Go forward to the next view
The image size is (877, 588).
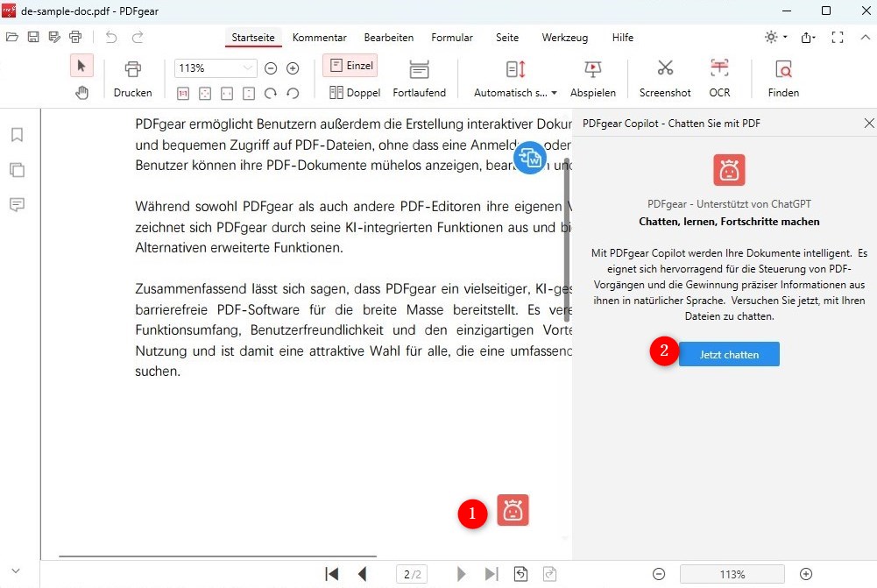click(x=550, y=574)
